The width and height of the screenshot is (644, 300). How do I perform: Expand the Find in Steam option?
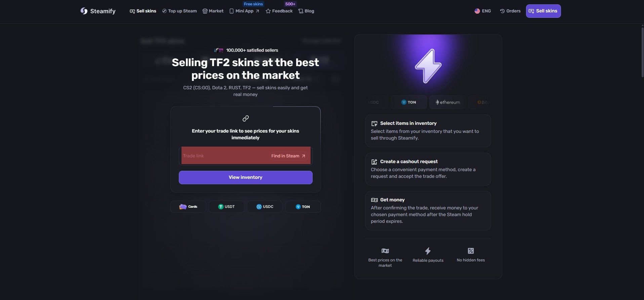point(287,156)
